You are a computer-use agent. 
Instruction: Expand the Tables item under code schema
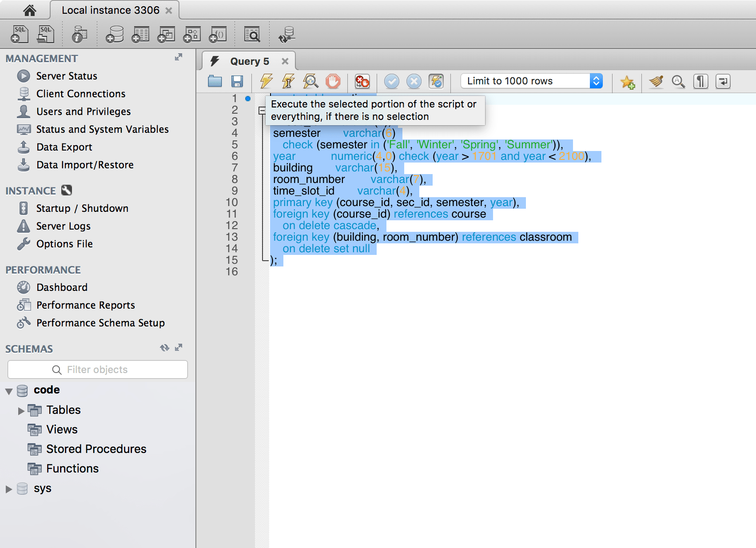tap(20, 410)
